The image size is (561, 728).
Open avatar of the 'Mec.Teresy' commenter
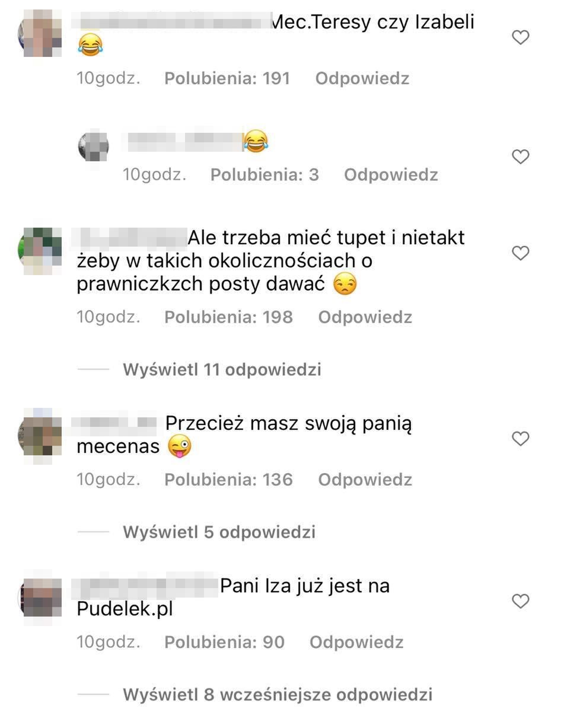pyautogui.click(x=40, y=33)
